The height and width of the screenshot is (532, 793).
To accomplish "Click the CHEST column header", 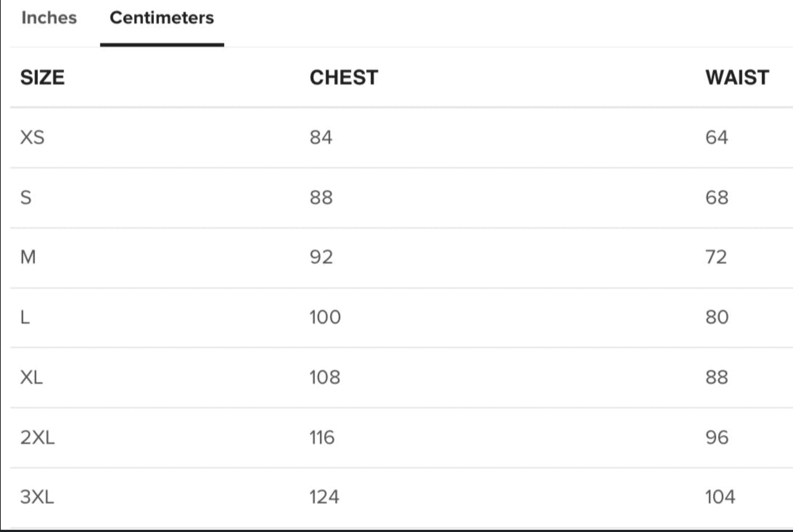I will click(344, 77).
